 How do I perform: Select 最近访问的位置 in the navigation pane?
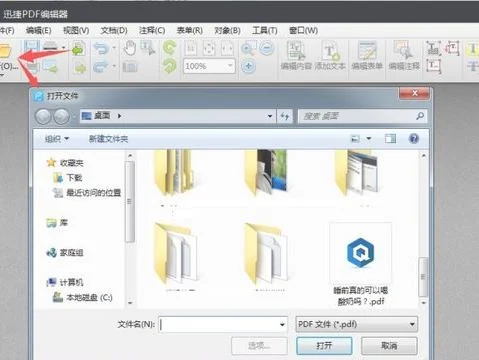(87, 193)
